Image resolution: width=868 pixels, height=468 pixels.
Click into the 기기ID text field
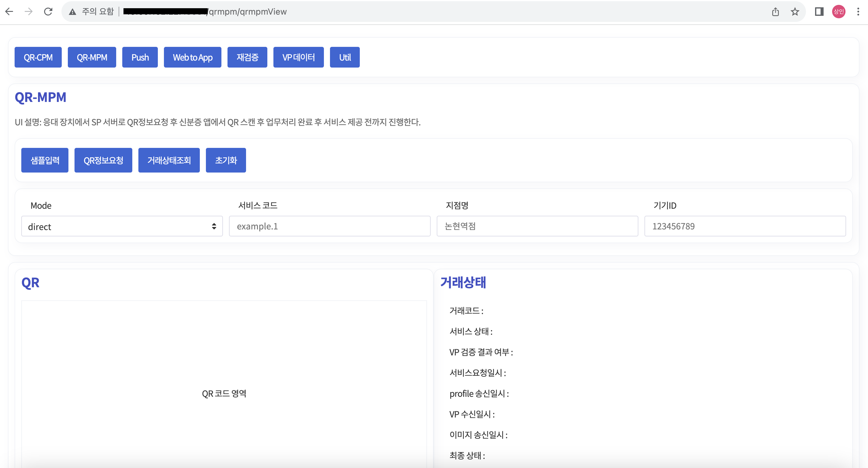(x=745, y=226)
